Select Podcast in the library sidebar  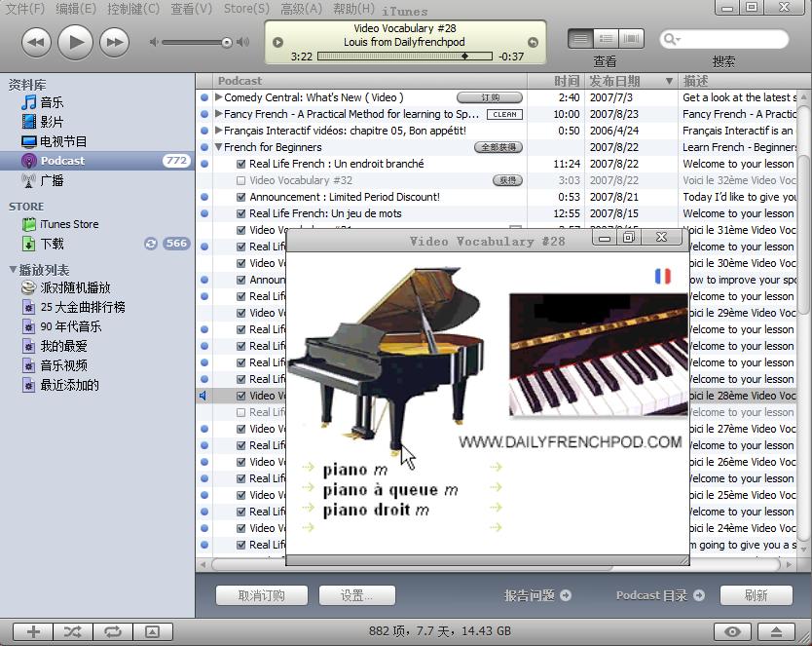(x=97, y=161)
